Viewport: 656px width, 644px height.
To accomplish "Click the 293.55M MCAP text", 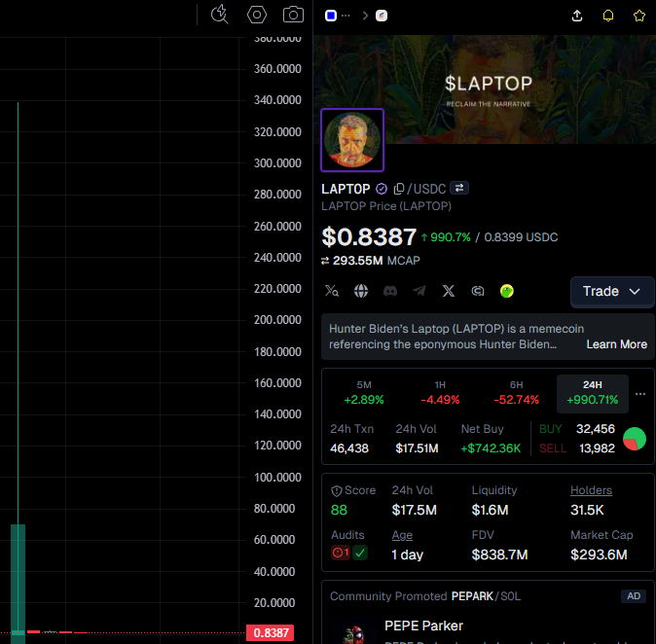I will tap(376, 261).
